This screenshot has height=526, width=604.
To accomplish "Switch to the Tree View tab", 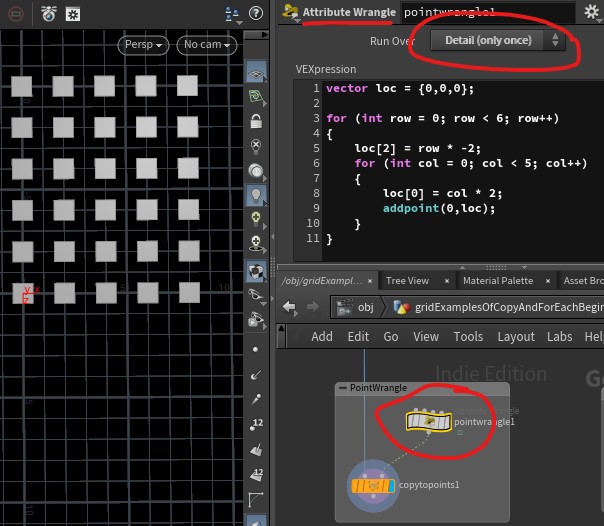I will pyautogui.click(x=407, y=281).
